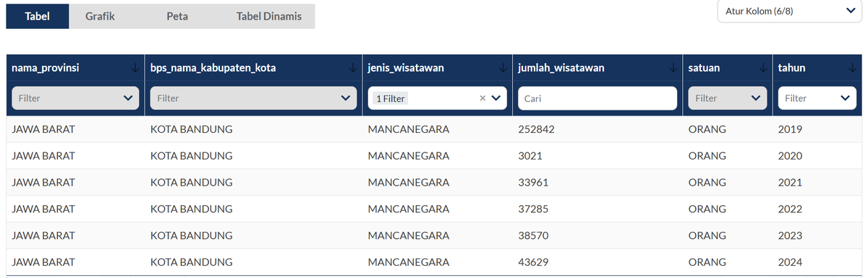Sort by tahun arrow icon
Screen dimensions: 868x278
pos(852,68)
